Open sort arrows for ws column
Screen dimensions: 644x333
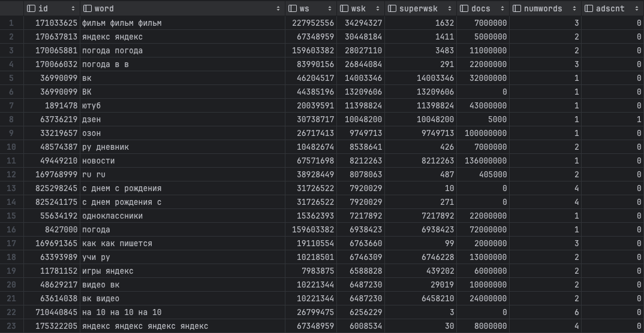pos(330,8)
